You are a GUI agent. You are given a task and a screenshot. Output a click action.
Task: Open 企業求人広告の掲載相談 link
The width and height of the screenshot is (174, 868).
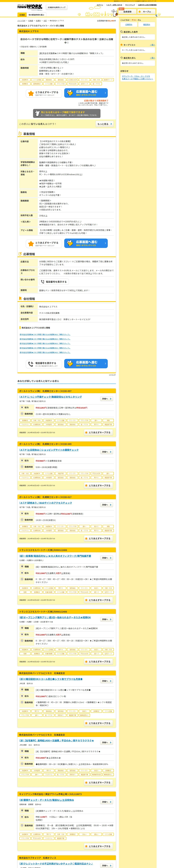147,5
